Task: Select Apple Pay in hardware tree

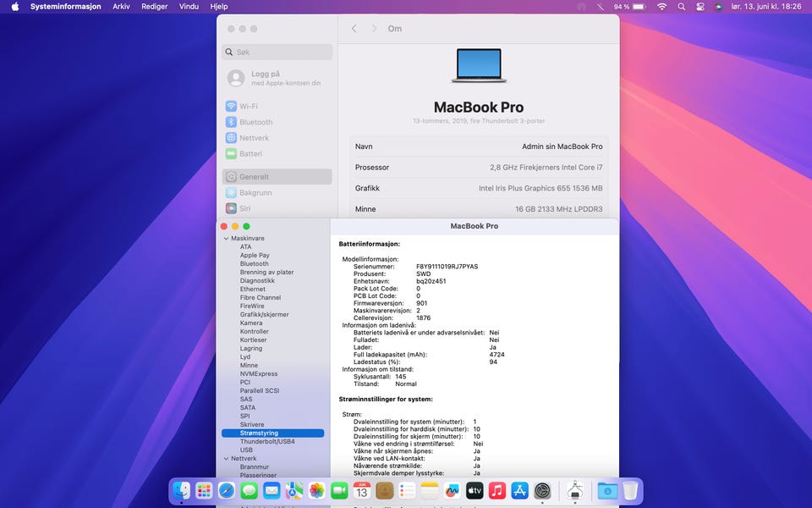Action: click(x=255, y=256)
